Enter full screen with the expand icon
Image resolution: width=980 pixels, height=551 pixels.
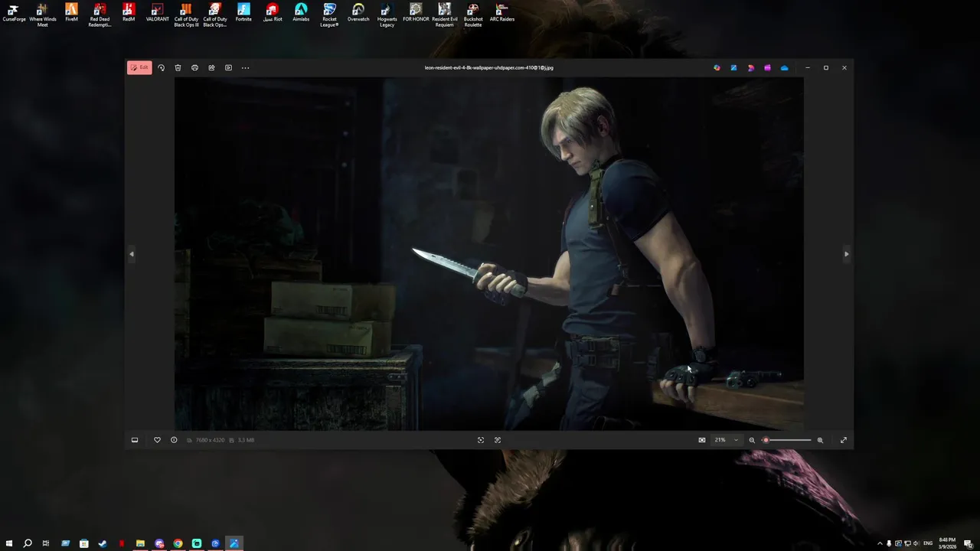[844, 440]
